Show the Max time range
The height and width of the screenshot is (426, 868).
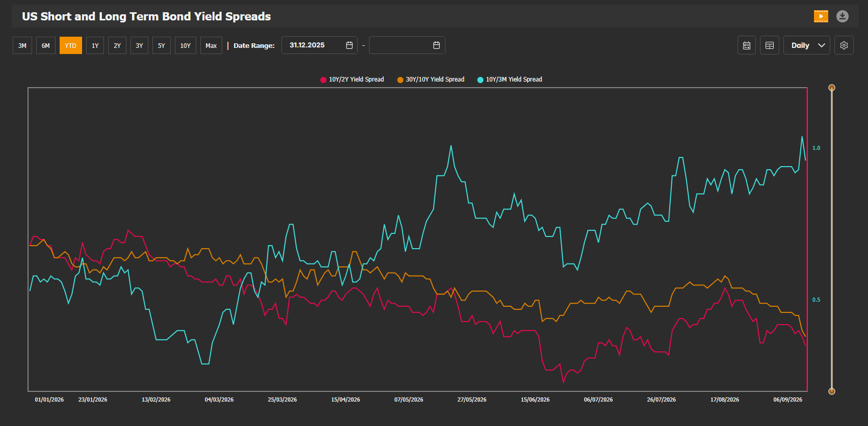point(211,45)
